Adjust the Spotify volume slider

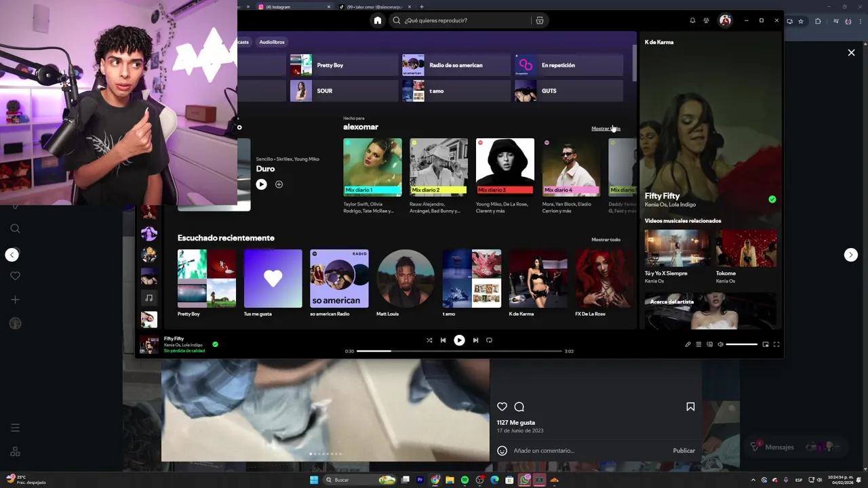[x=742, y=344]
